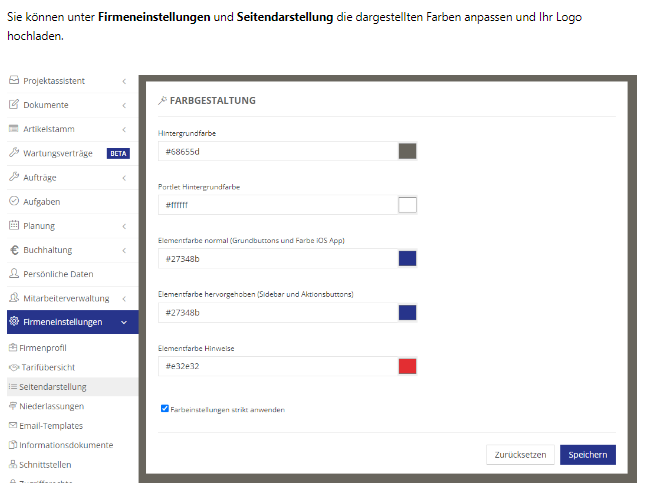Expand the Projektassistent chevron

tap(123, 80)
